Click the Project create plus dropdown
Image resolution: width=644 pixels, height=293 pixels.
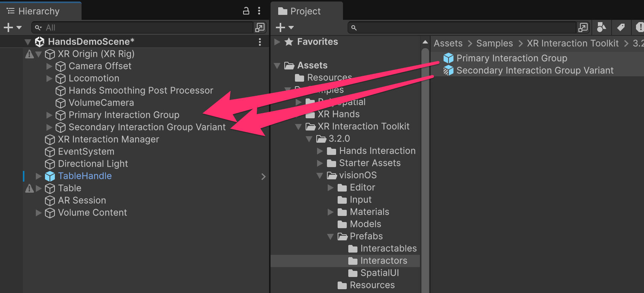tap(285, 27)
